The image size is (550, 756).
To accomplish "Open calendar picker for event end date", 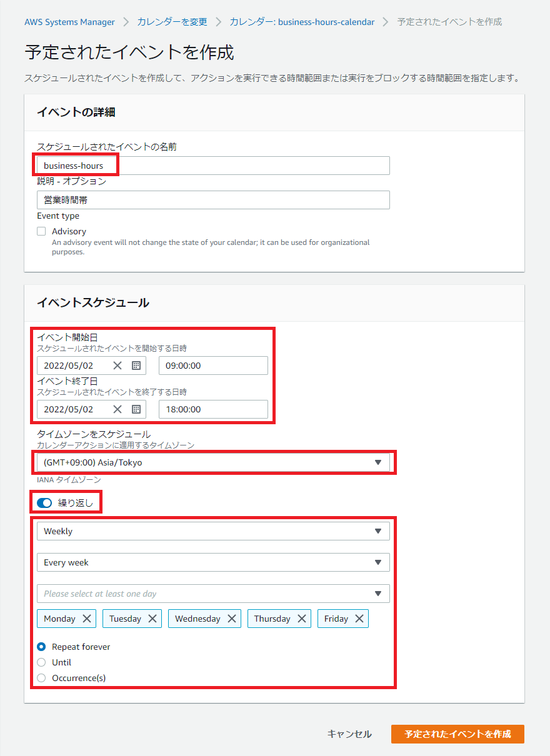I will (x=136, y=409).
